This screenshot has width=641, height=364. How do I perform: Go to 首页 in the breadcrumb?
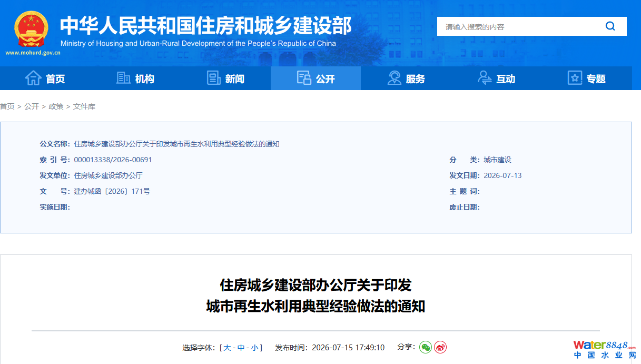click(7, 106)
